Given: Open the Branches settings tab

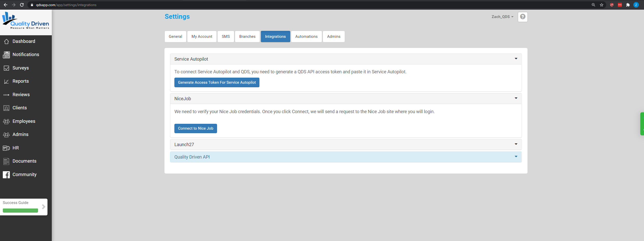Looking at the screenshot, I should click(x=247, y=37).
